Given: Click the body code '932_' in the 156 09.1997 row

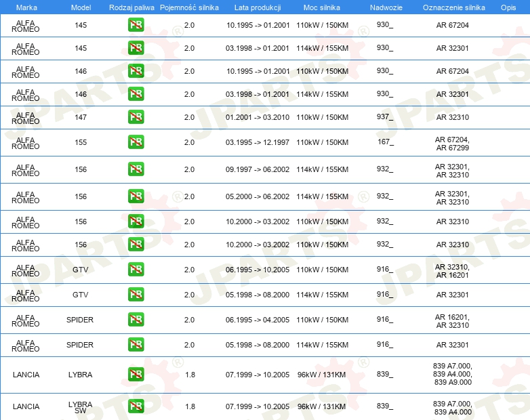Looking at the screenshot, I should point(385,169).
